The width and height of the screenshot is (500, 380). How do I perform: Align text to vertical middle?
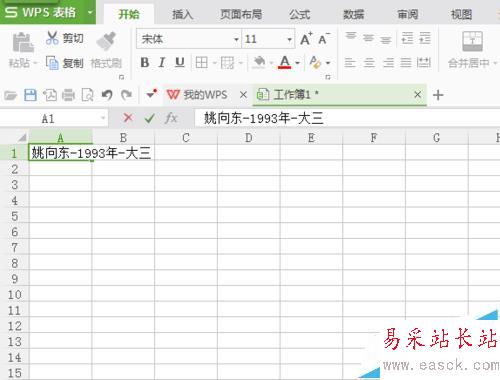pyautogui.click(x=368, y=38)
